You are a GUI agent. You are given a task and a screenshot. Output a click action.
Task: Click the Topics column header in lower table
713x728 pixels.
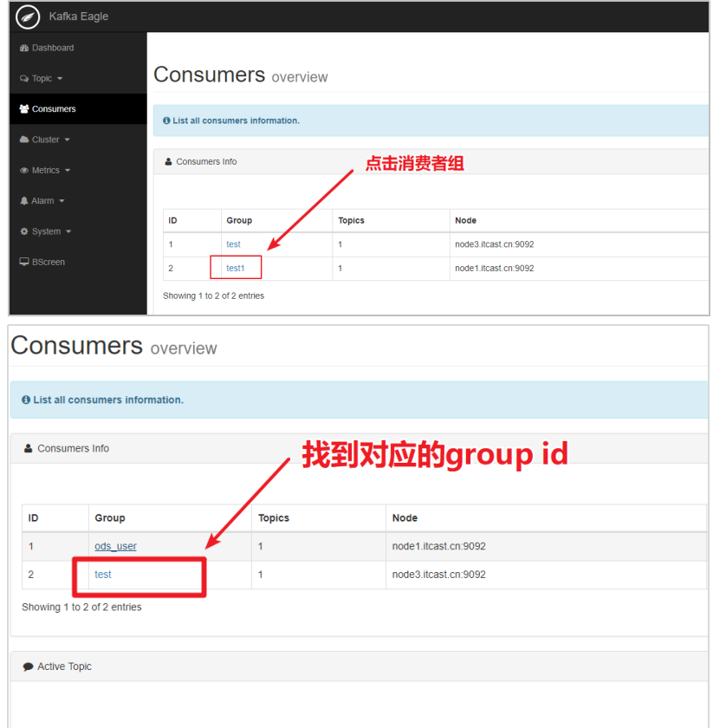[x=274, y=517]
